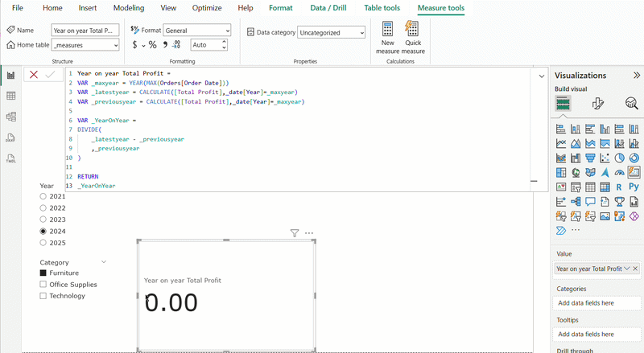Click the filter icon above card visual
Viewport: 644px width, 353px height.
point(295,233)
